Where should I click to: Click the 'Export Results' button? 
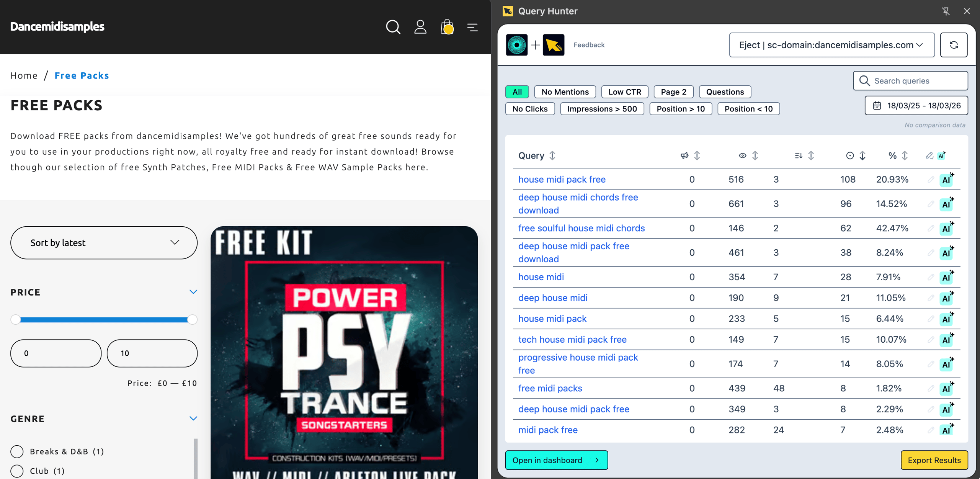pos(934,460)
